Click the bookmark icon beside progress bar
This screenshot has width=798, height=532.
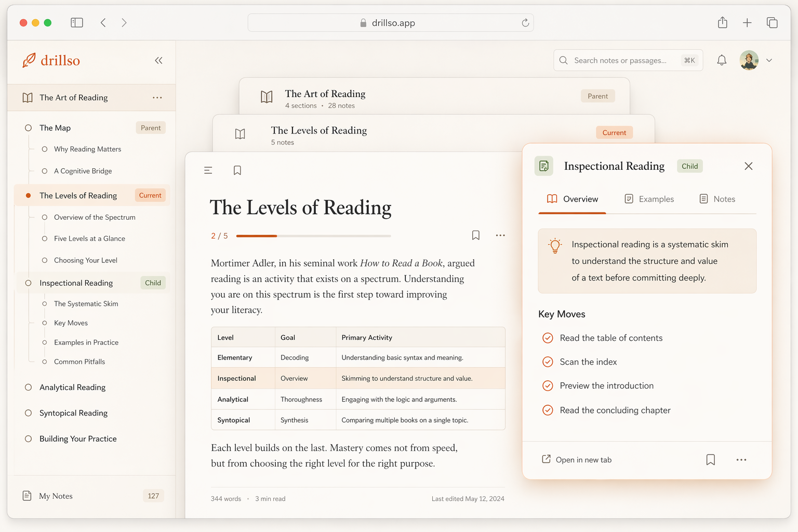[475, 235]
